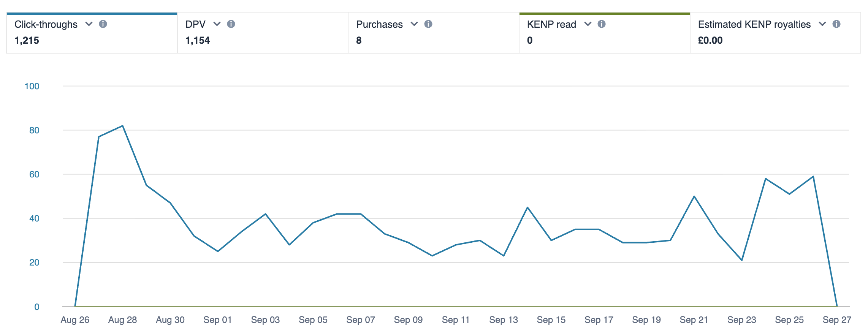The height and width of the screenshot is (332, 868).
Task: Expand the DPV metric dropdown chevron
Action: tap(217, 24)
